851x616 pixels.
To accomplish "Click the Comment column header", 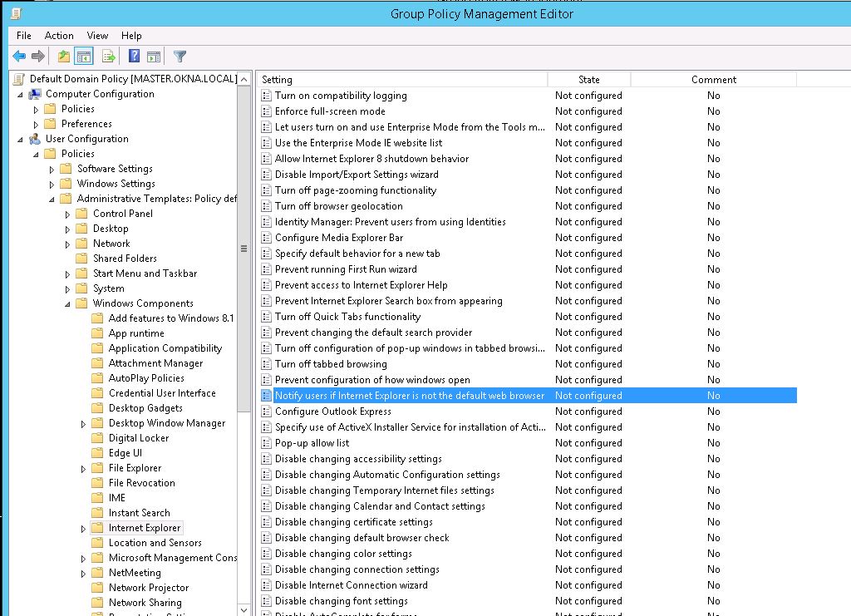I will 714,79.
